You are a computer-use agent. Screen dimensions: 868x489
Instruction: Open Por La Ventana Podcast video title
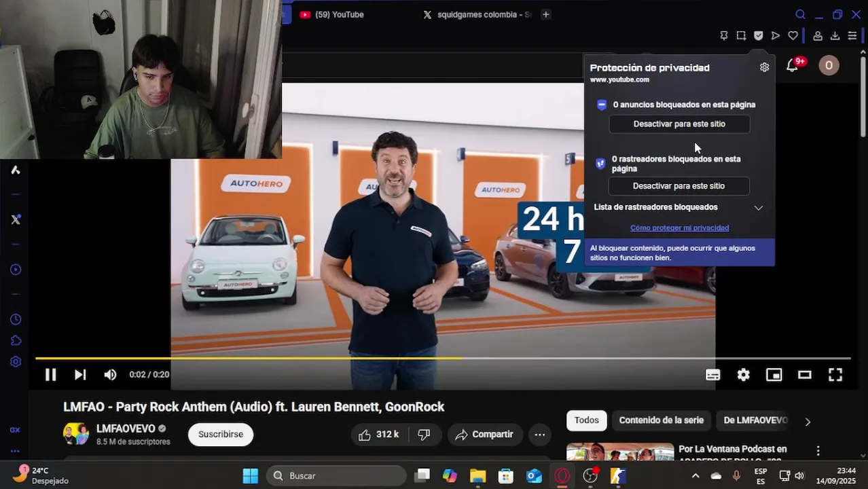732,453
